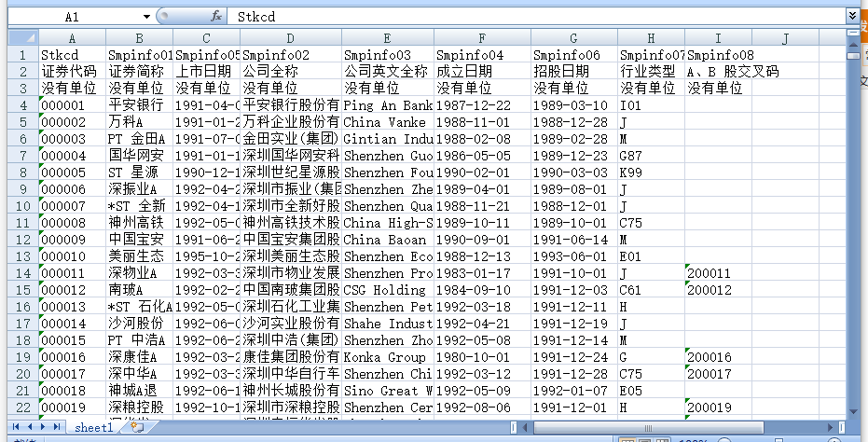Click cross code cell 200016
Viewport: 868px width, 442px height.
[718, 357]
